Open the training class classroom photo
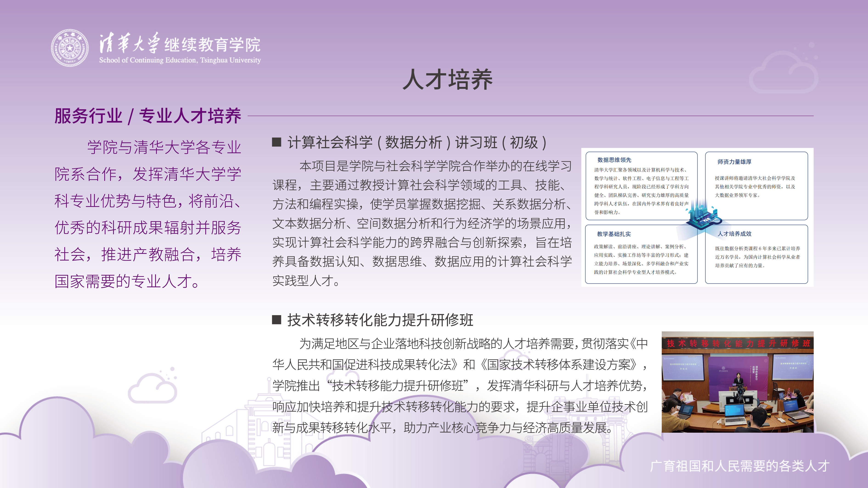Viewport: 868px width, 488px height. click(x=738, y=382)
